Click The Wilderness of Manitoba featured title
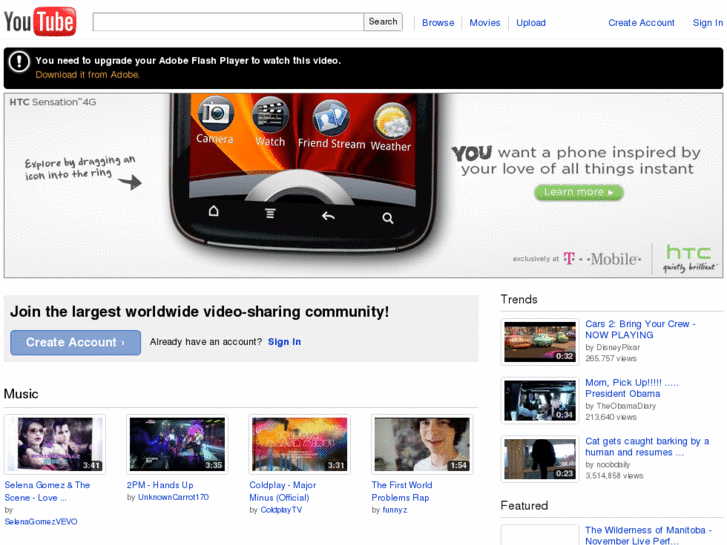727x545 pixels. [648, 535]
